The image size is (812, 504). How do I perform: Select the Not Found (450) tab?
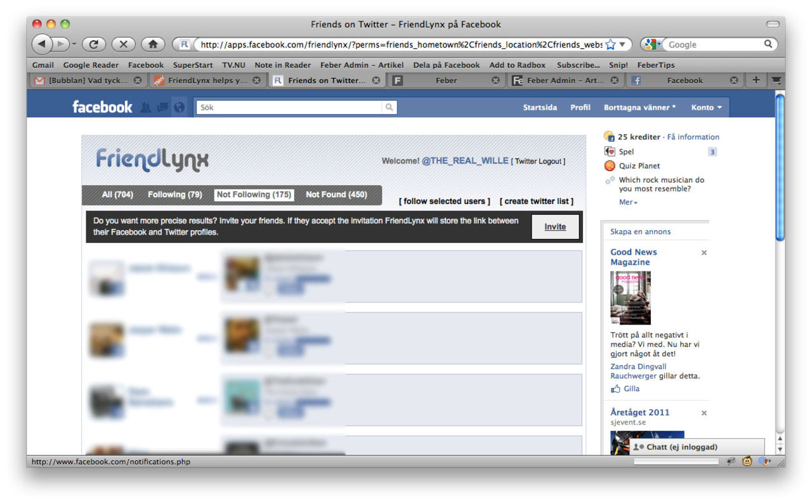coord(336,195)
